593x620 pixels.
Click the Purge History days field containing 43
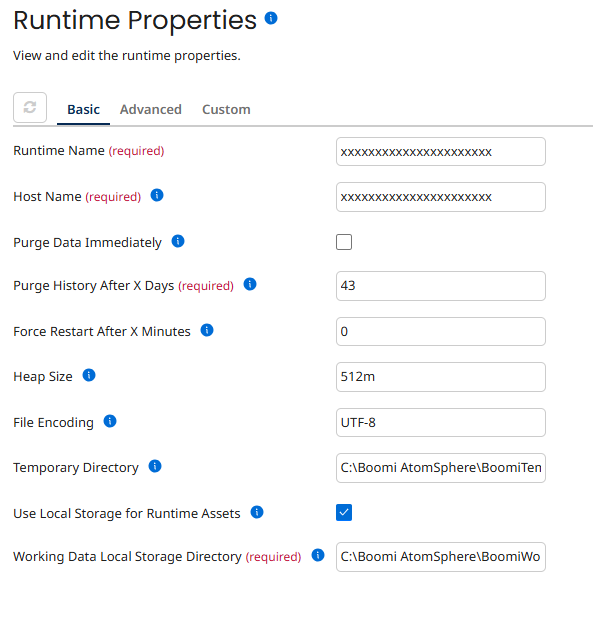click(441, 286)
